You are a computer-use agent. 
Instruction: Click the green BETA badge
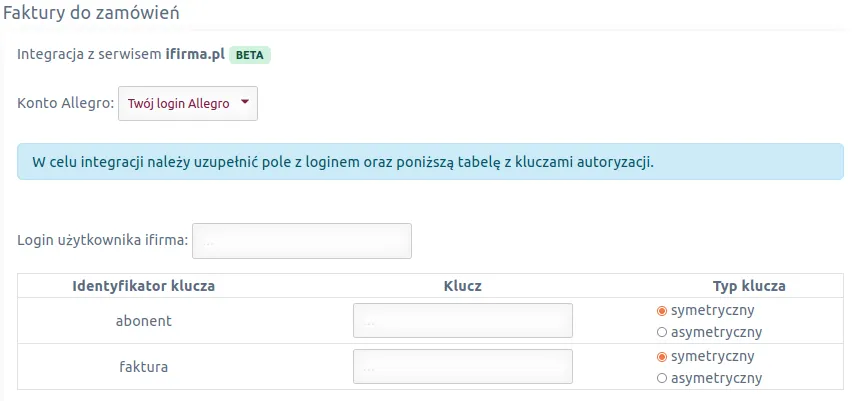point(250,54)
